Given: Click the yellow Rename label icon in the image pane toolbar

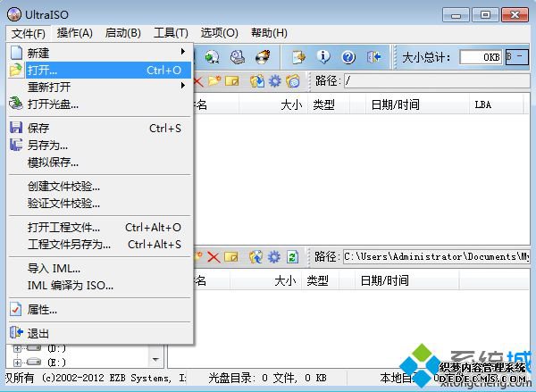Looking at the screenshot, I should (x=232, y=81).
